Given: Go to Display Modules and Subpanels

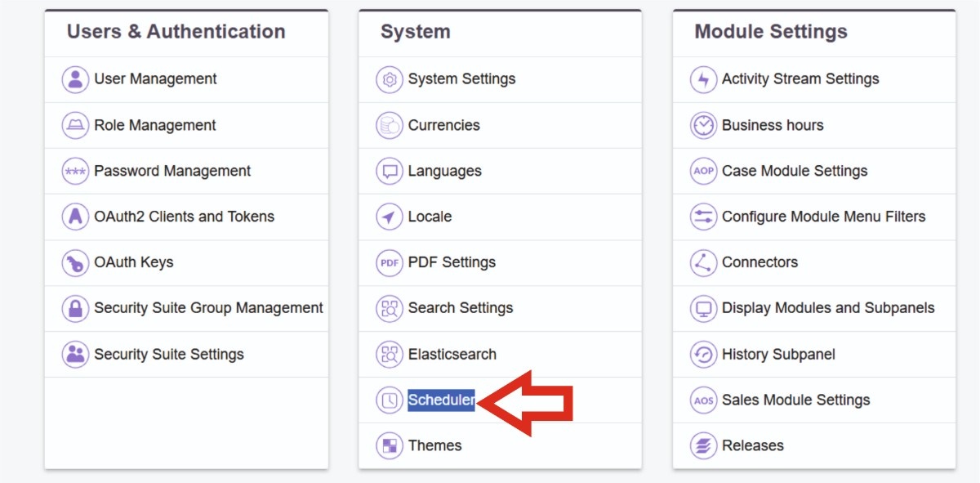Looking at the screenshot, I should point(828,308).
